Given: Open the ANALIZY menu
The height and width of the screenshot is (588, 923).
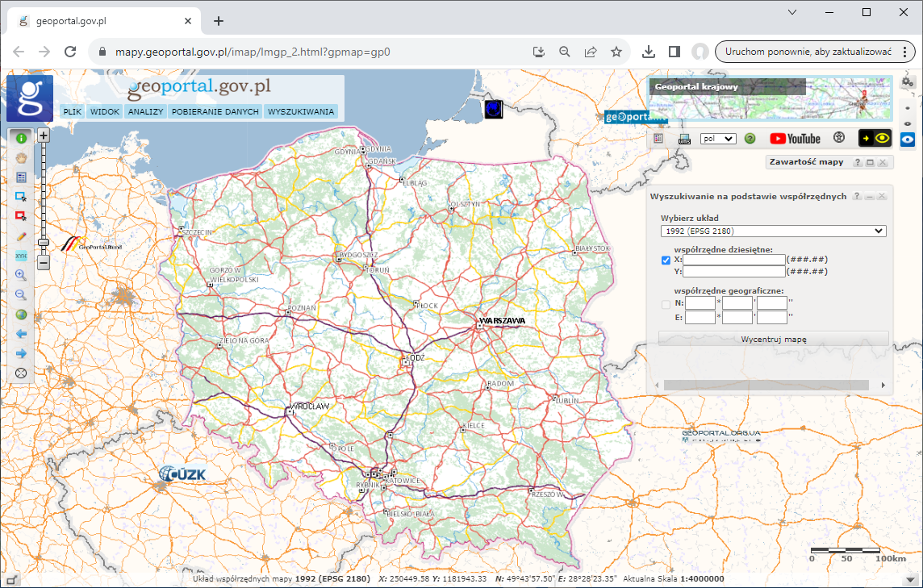Looking at the screenshot, I should 145,111.
